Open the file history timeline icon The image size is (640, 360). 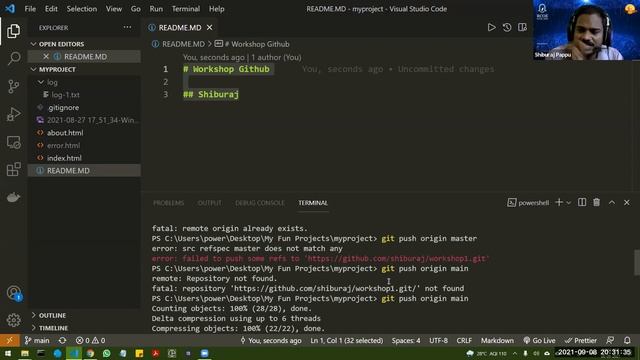click(507, 27)
